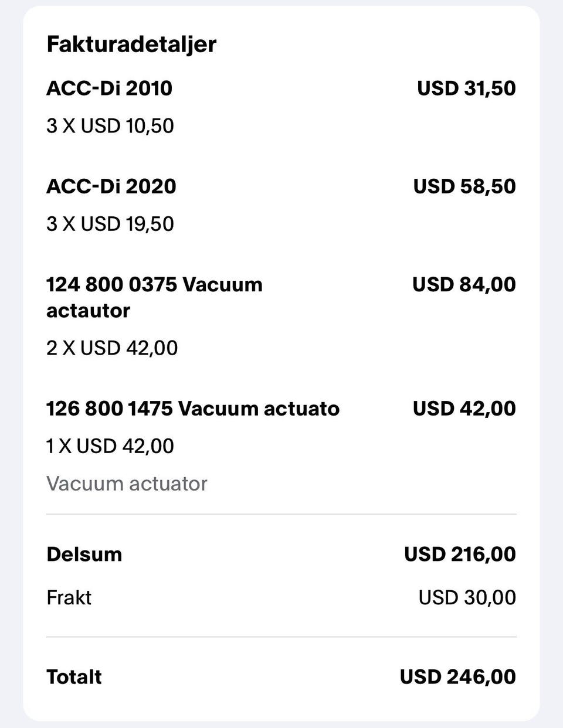This screenshot has width=563, height=728.
Task: Click the USD 58,50 line total
Action: pyautogui.click(x=464, y=186)
